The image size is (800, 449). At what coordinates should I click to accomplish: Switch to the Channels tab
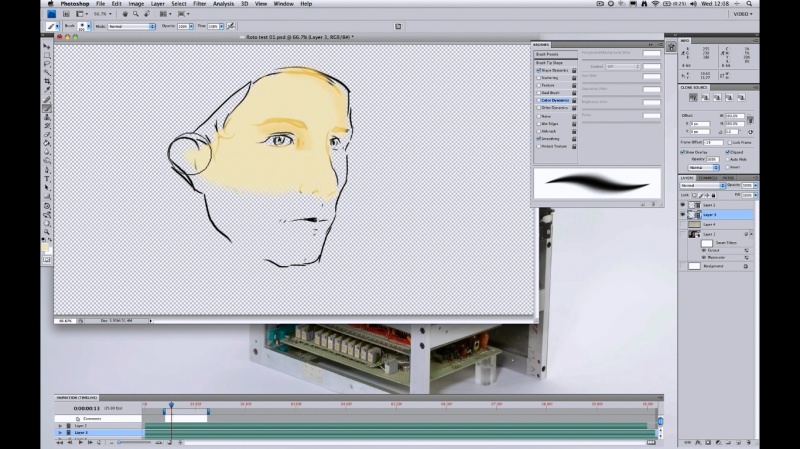709,178
